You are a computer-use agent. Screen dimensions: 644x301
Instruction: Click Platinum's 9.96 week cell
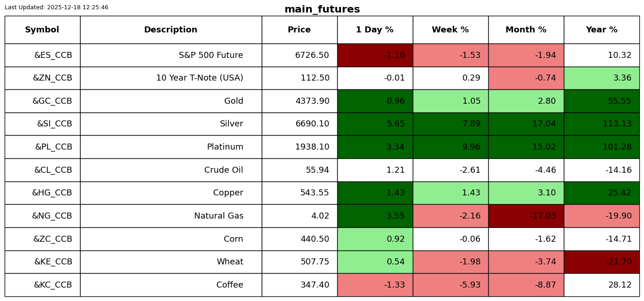450,147
